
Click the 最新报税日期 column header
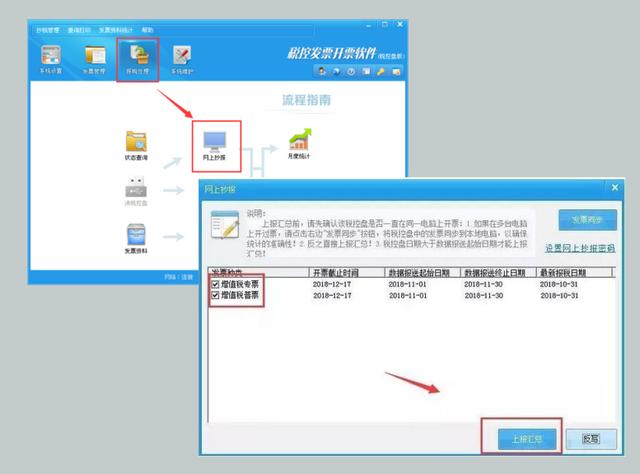(573, 272)
